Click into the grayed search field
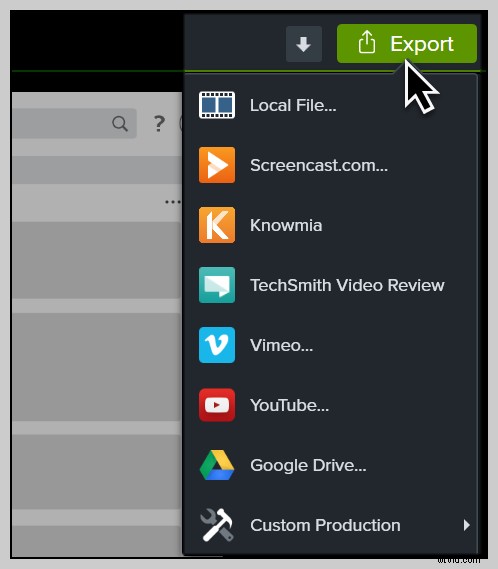The image size is (498, 569). click(74, 123)
